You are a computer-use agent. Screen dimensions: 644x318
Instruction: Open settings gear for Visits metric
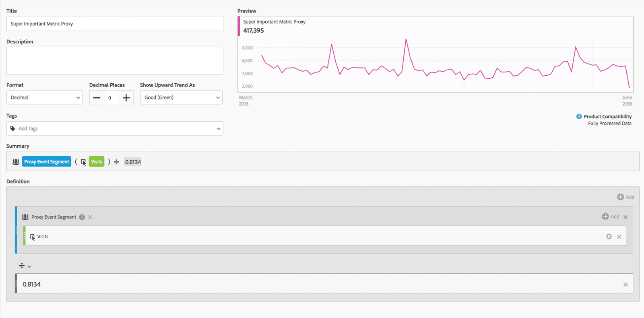pyautogui.click(x=609, y=237)
